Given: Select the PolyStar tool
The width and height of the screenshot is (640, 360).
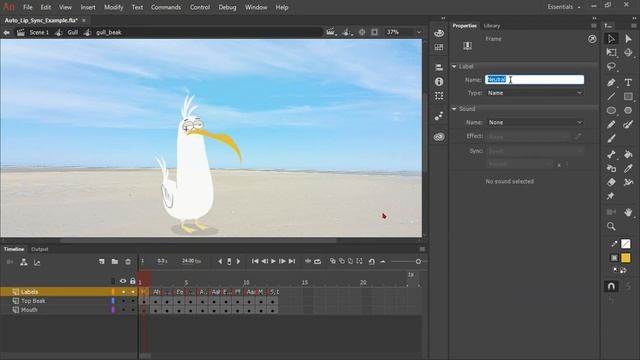Looking at the screenshot, I should pos(628,110).
